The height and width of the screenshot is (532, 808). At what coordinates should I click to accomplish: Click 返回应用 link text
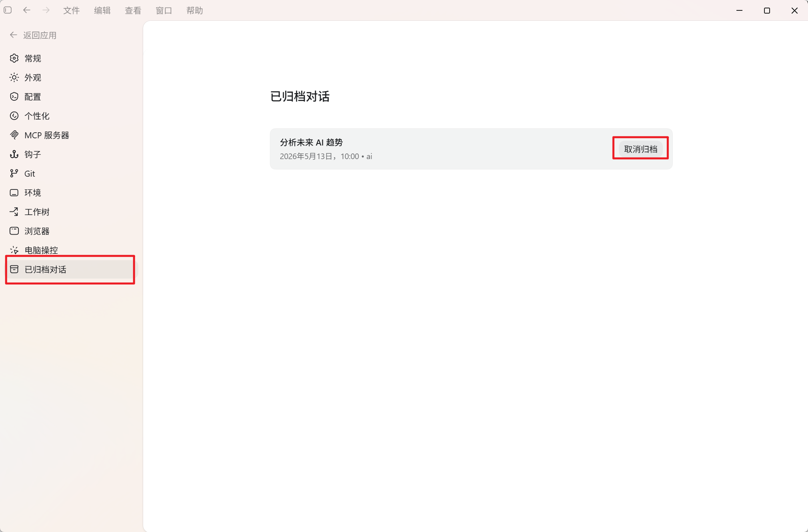tap(40, 35)
